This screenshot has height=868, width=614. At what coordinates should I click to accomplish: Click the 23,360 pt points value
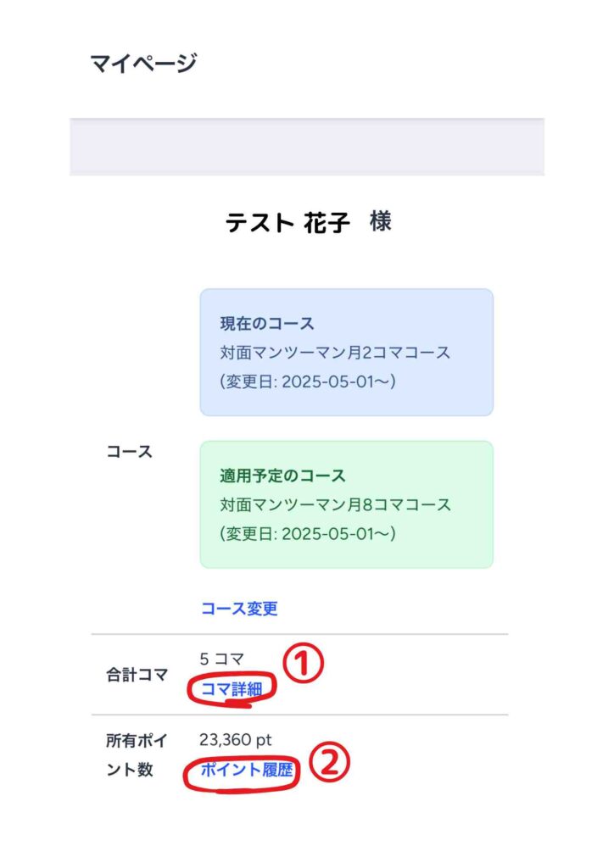click(x=235, y=739)
